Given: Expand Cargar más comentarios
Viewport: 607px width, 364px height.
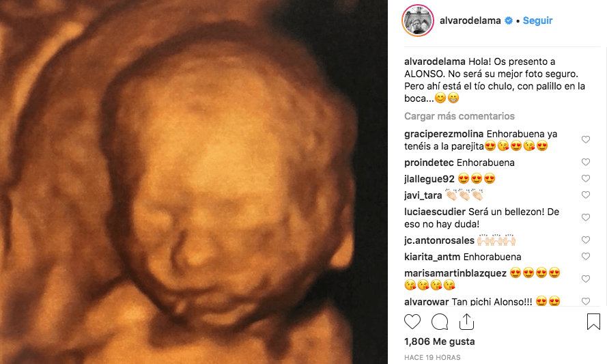Looking at the screenshot, I should pyautogui.click(x=459, y=116).
